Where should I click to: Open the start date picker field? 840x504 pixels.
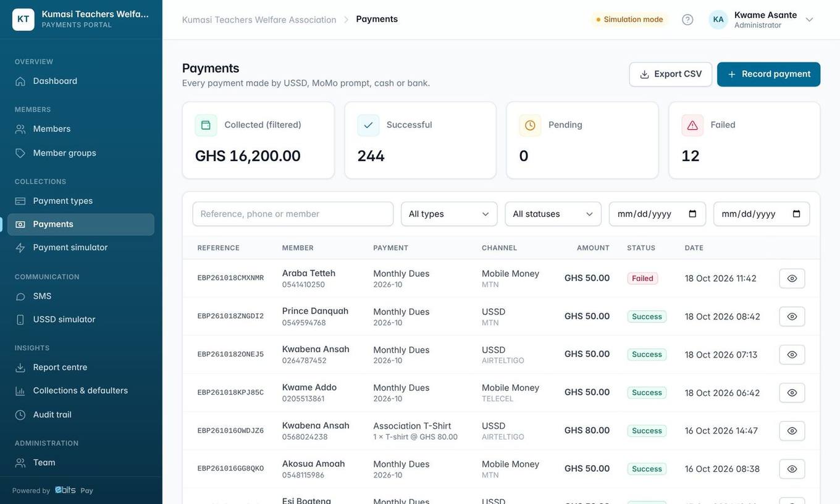click(658, 214)
